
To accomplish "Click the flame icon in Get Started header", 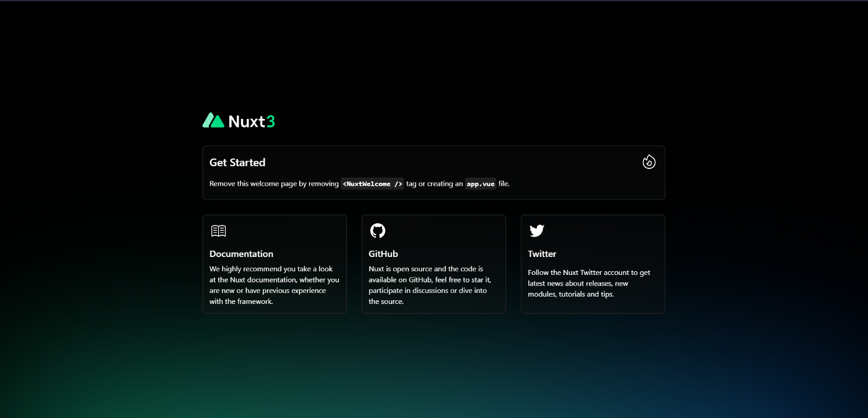I will [x=649, y=161].
